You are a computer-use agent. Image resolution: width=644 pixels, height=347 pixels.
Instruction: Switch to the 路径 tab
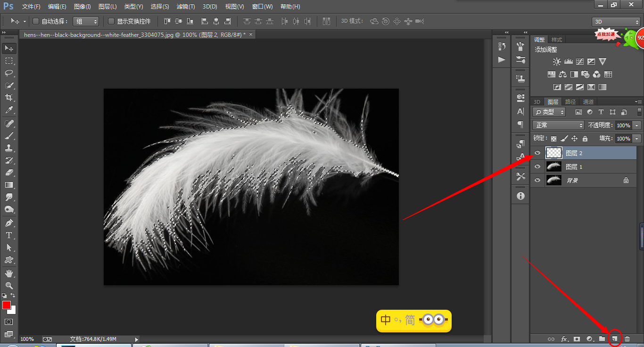click(x=570, y=101)
